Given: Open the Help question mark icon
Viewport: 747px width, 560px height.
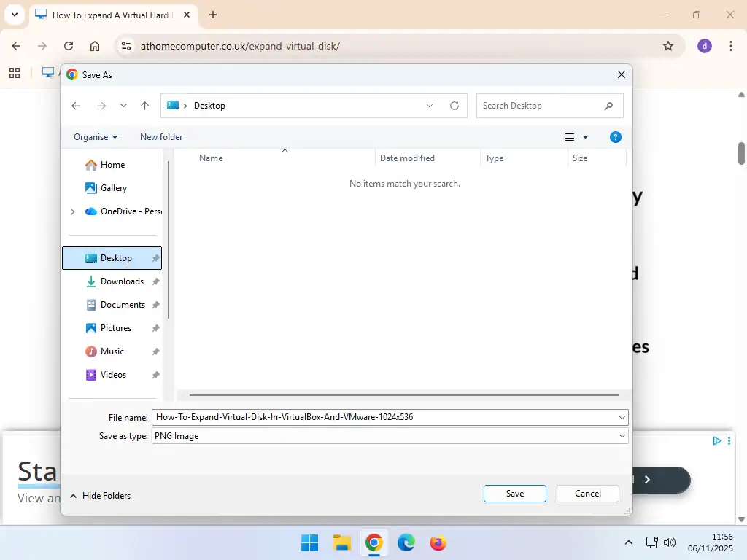Looking at the screenshot, I should [x=615, y=136].
